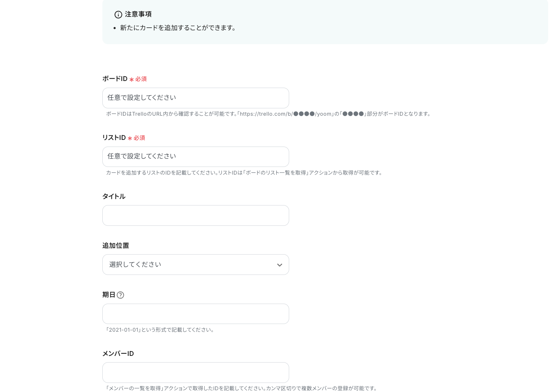Click into the タイトル text field
Screen dimensions: 558x392
point(196,215)
